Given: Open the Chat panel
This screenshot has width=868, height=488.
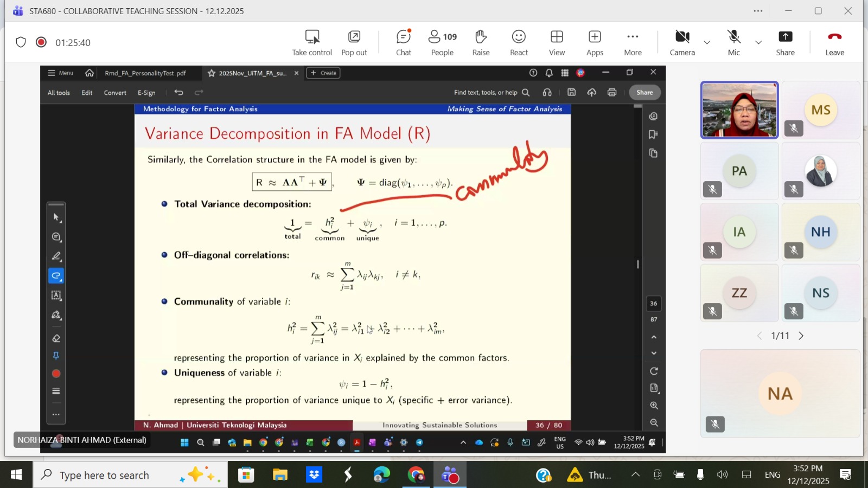Looking at the screenshot, I should [x=403, y=43].
